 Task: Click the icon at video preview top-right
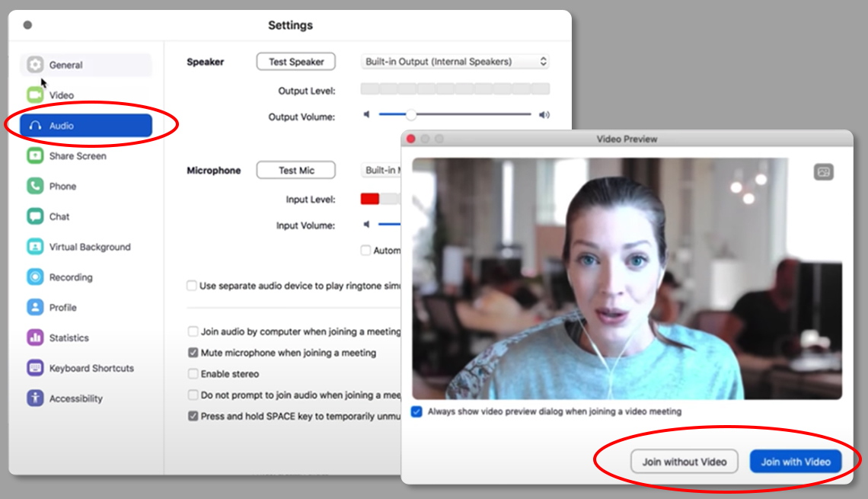click(x=823, y=172)
